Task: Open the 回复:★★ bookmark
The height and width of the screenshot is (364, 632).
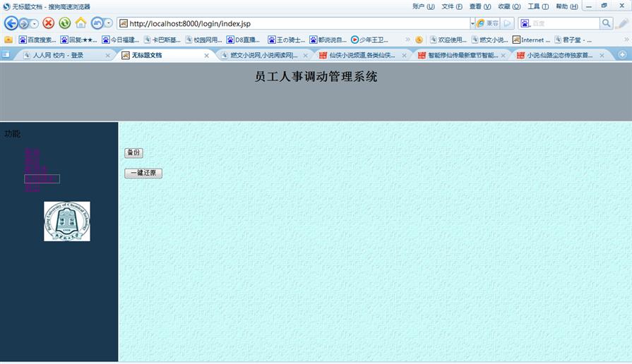Action: pos(78,40)
